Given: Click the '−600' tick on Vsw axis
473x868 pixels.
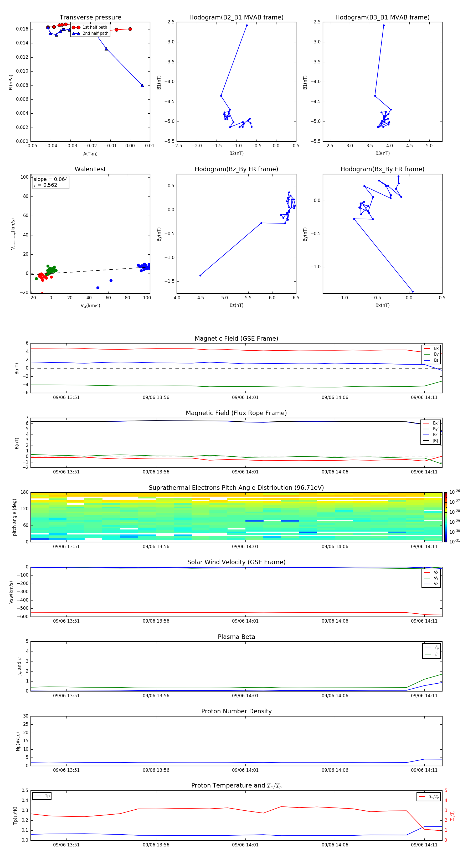Looking at the screenshot, I should 22,617.
